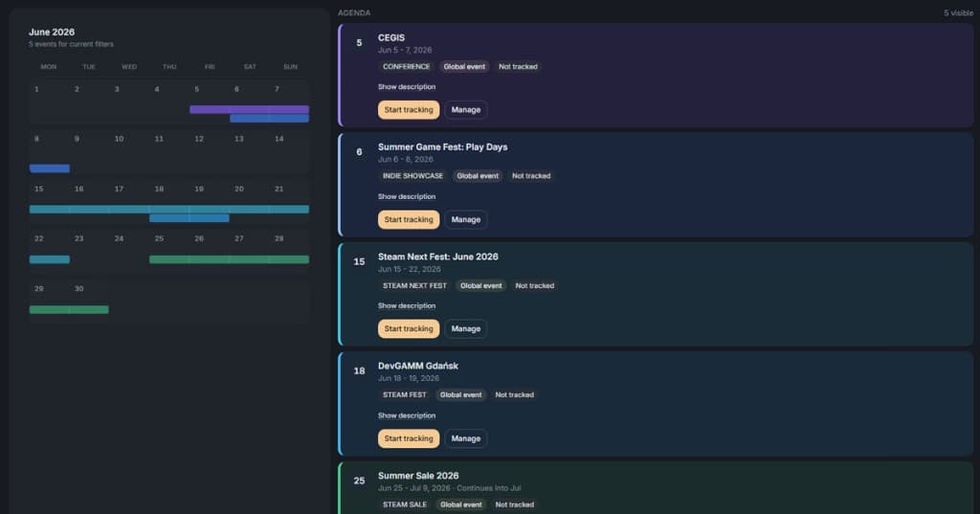Click the 'Jun 15 - 22, 2026' date text
This screenshot has width=980, height=514.
pyautogui.click(x=409, y=269)
